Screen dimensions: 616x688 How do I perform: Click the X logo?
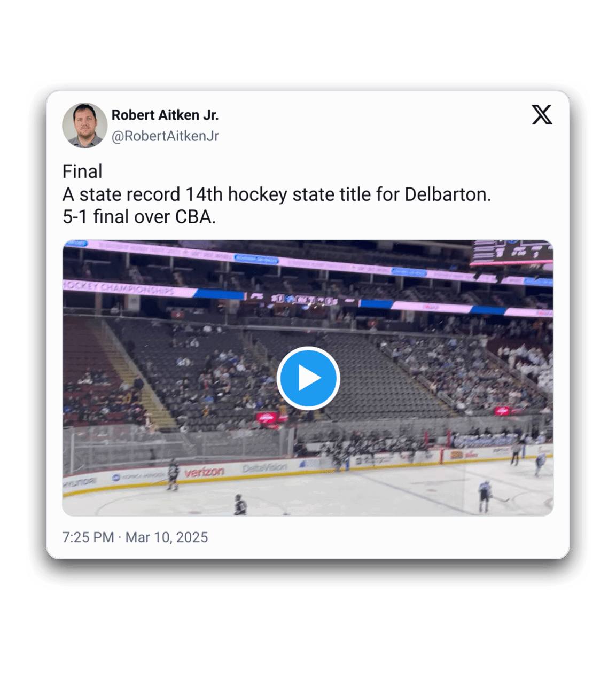coord(542,115)
